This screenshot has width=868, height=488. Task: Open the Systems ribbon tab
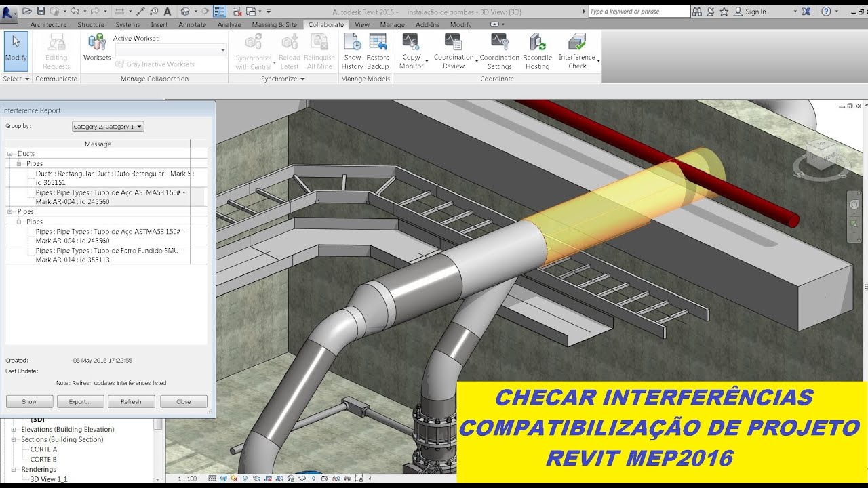[127, 24]
